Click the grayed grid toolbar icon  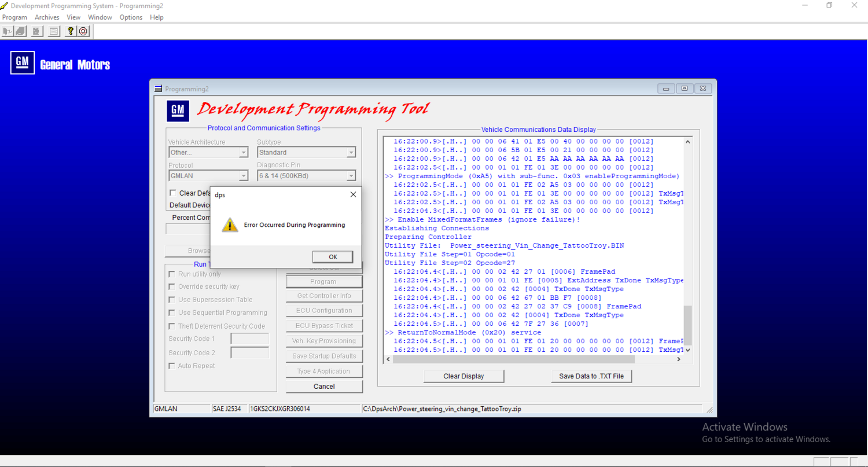(54, 31)
